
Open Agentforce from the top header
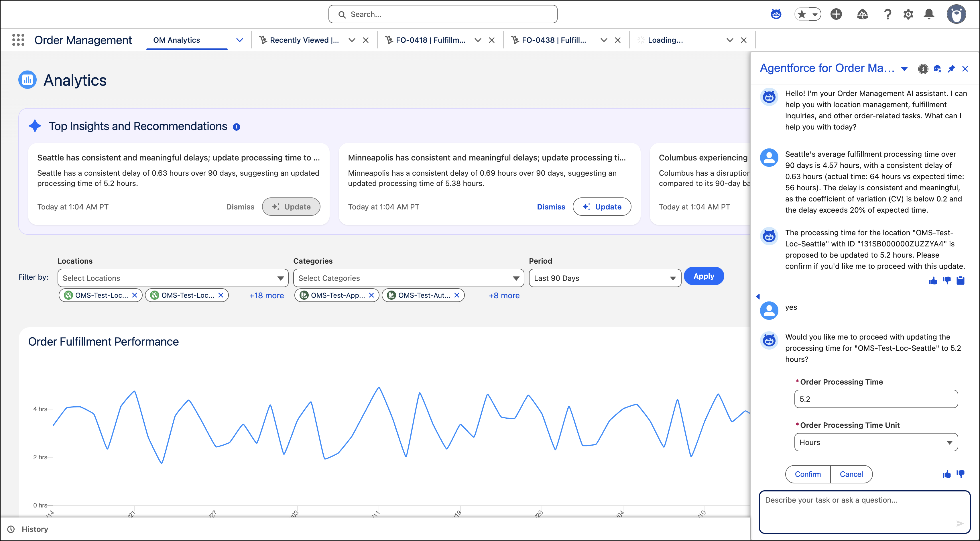(776, 14)
